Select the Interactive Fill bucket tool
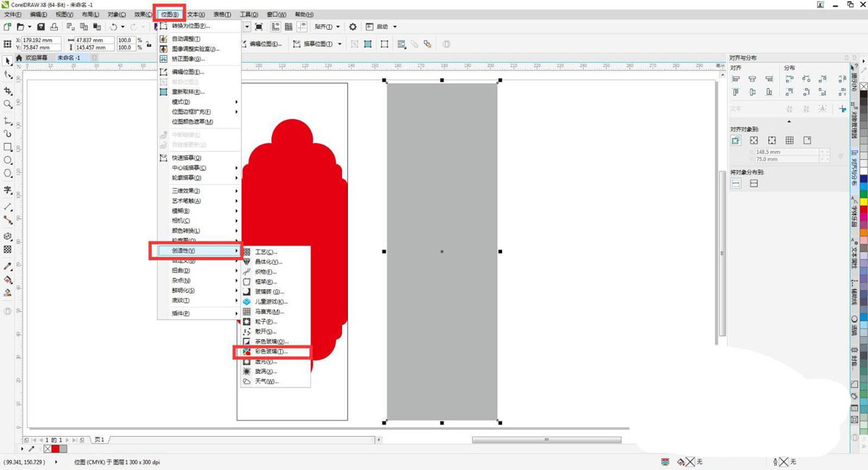 click(x=8, y=280)
